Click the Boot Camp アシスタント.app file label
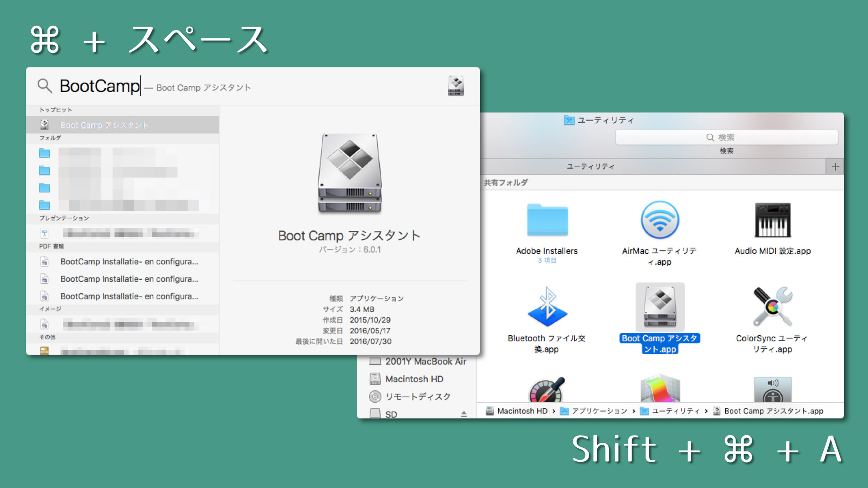 [x=660, y=344]
